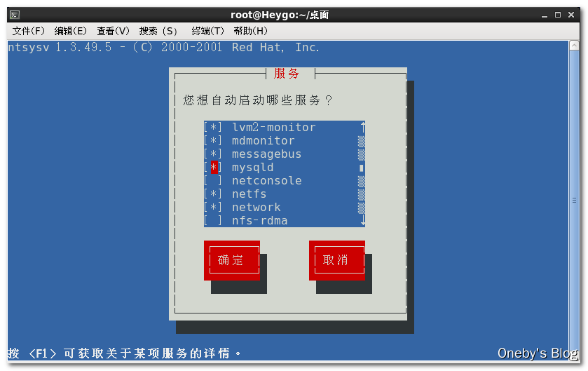The image size is (588, 371).
Task: Close the terminal window
Action: (x=571, y=15)
